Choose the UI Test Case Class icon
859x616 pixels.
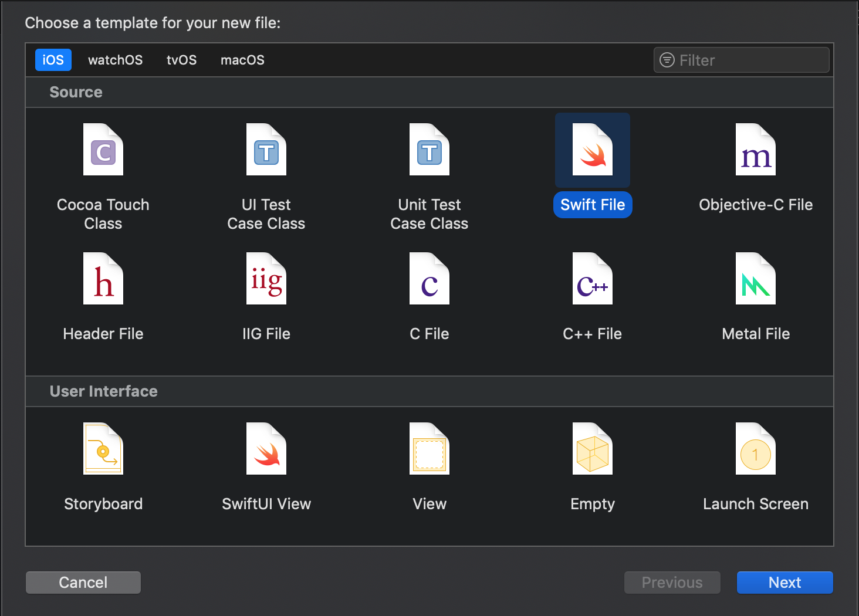266,150
